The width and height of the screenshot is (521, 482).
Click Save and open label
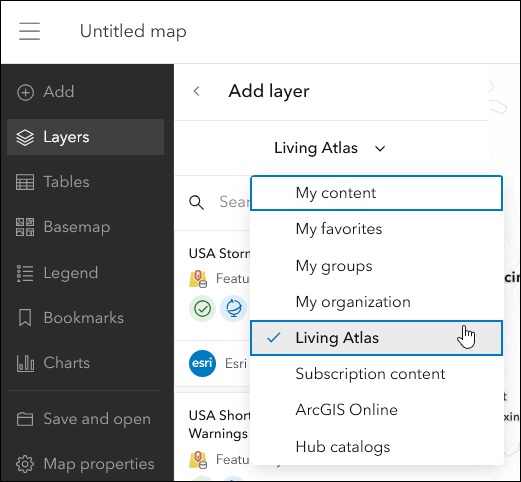click(x=97, y=419)
